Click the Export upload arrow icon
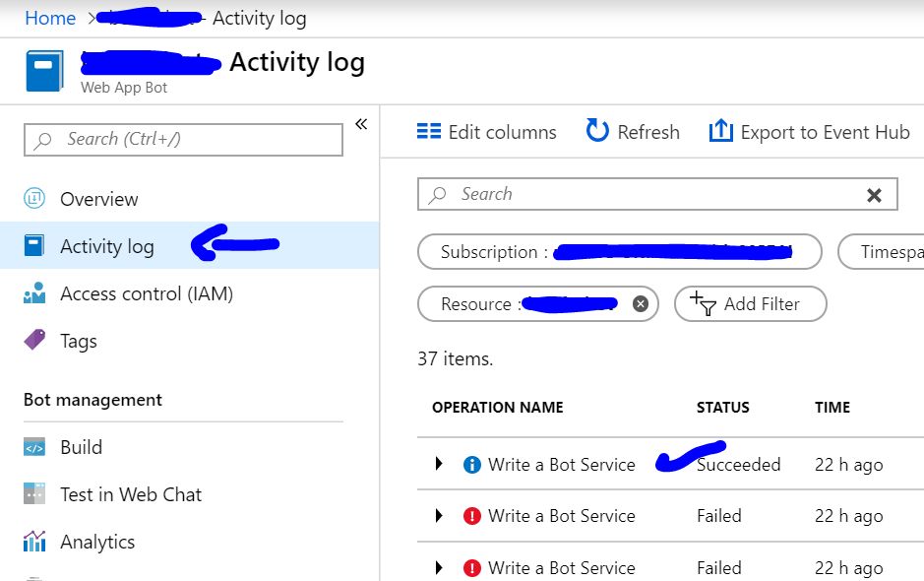Image resolution: width=924 pixels, height=581 pixels. tap(720, 130)
